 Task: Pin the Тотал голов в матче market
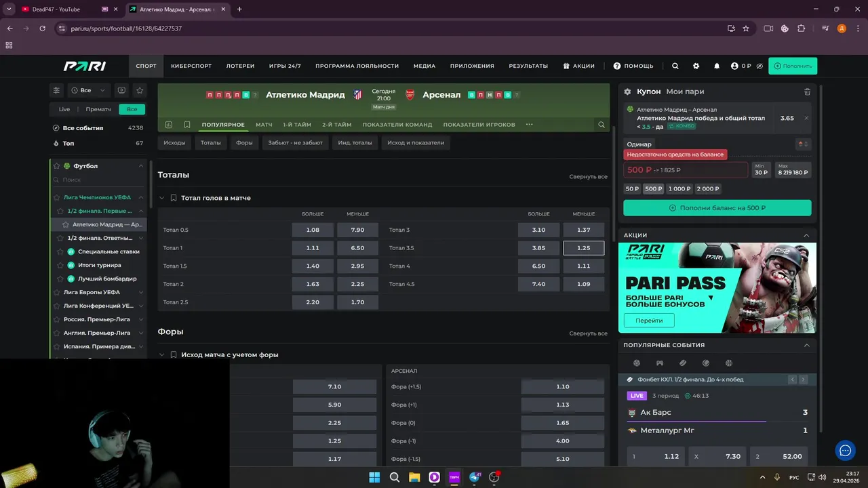click(x=174, y=198)
